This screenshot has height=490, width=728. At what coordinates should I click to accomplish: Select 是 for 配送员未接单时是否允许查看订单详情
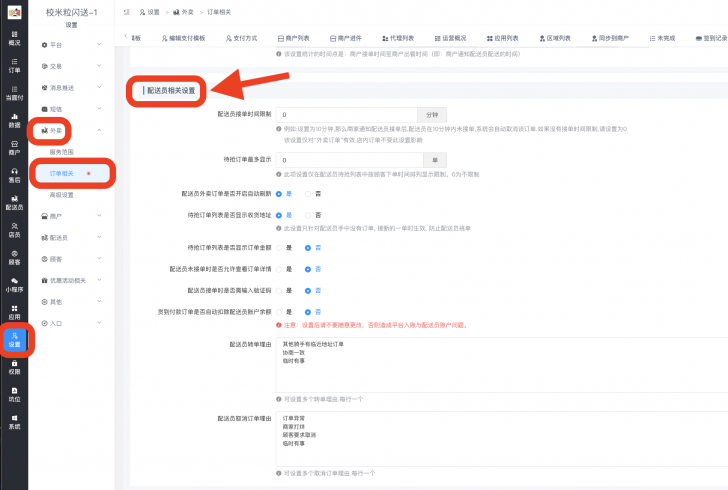pos(279,269)
